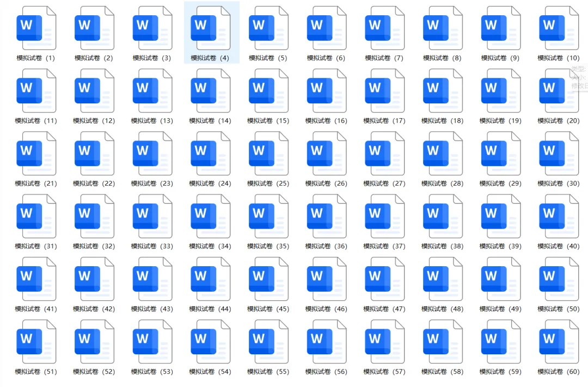This screenshot has height=387, width=588.
Task: Click the file name text 模拟试卷 (6)
Action: tap(326, 58)
